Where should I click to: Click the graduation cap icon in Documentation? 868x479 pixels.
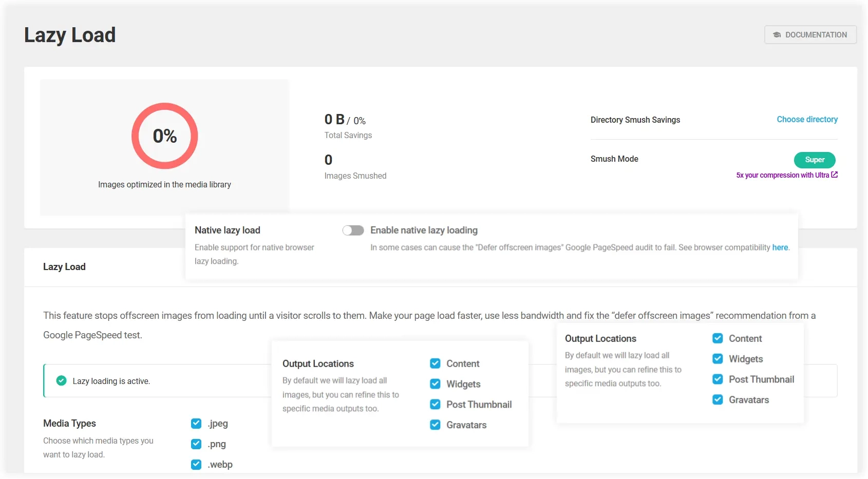[x=777, y=35]
